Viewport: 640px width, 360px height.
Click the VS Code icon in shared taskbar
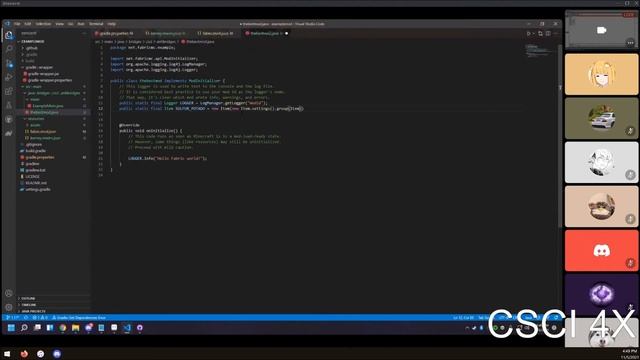tap(127, 328)
